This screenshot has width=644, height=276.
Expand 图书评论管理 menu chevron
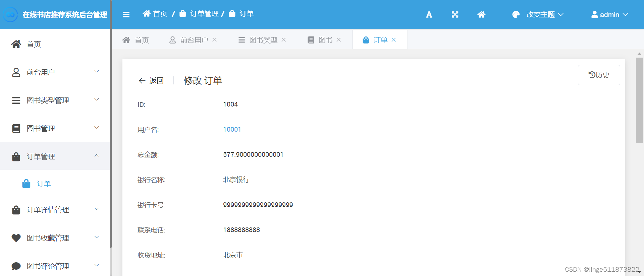coord(97,265)
